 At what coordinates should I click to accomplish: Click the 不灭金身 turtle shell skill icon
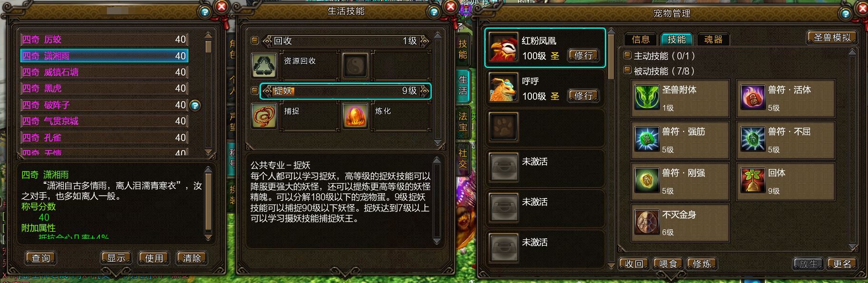click(647, 222)
